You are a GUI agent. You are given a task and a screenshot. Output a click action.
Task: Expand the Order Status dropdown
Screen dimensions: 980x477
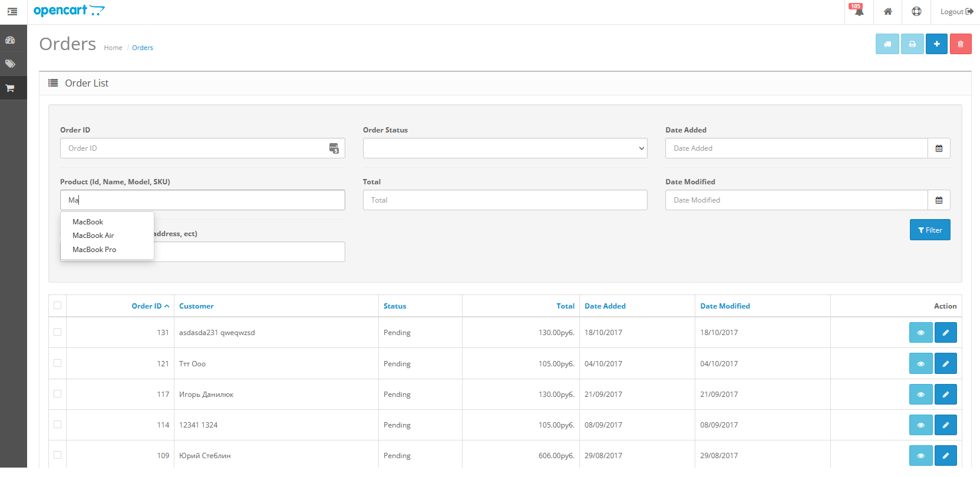click(x=504, y=148)
